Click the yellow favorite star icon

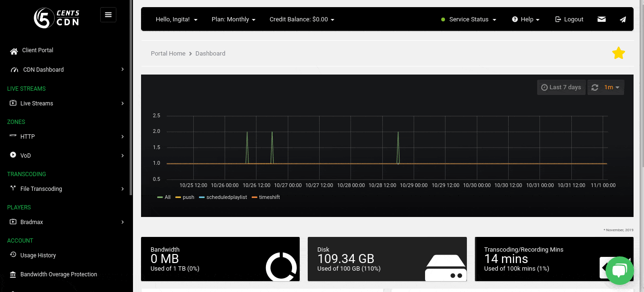coord(618,53)
